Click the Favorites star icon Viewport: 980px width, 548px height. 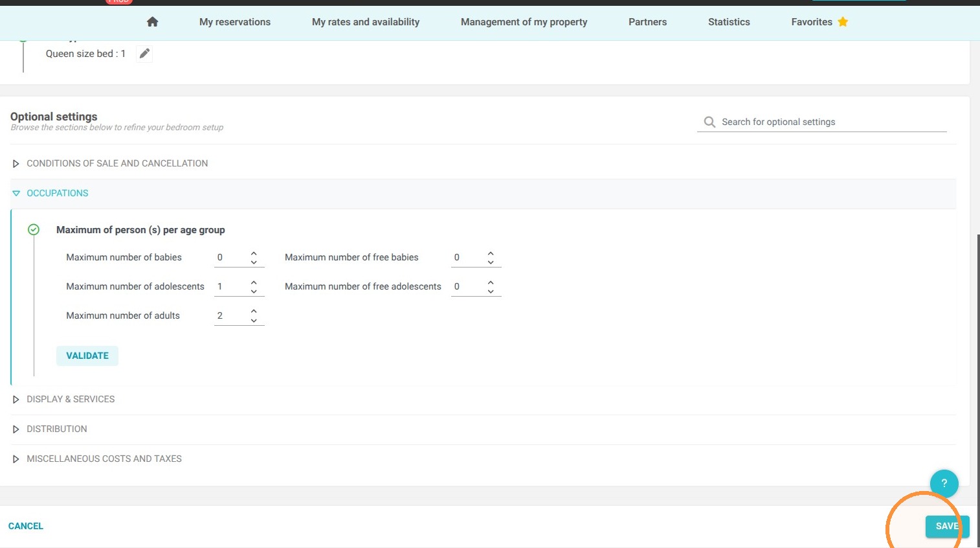point(843,22)
